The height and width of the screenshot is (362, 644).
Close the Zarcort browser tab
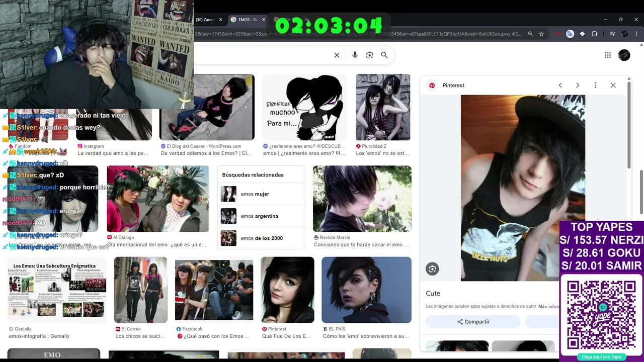pos(220,20)
